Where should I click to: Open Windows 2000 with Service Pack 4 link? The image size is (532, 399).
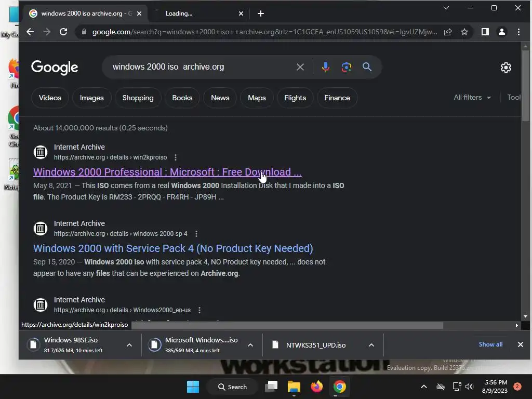[173, 248]
